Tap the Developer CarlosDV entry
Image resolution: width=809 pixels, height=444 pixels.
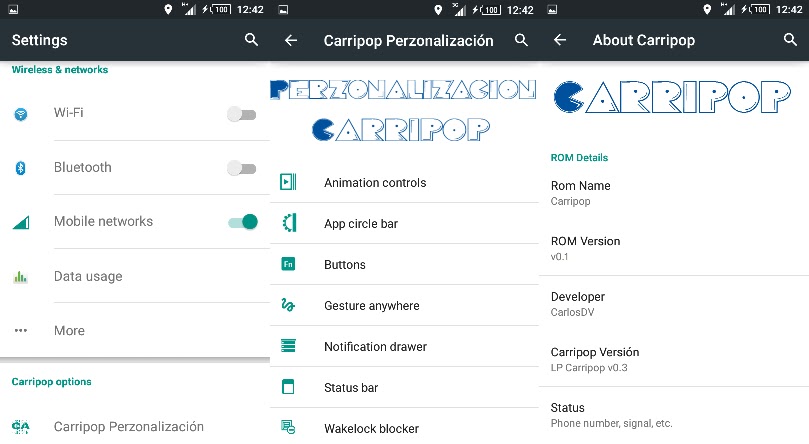point(674,304)
